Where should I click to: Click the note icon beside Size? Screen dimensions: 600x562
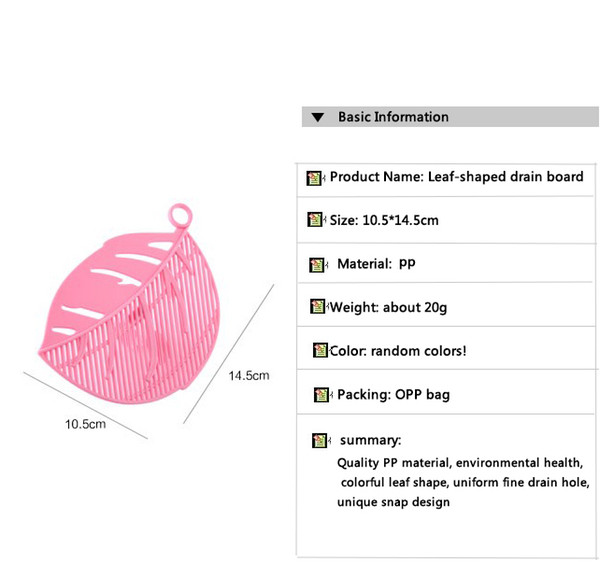pyautogui.click(x=315, y=220)
